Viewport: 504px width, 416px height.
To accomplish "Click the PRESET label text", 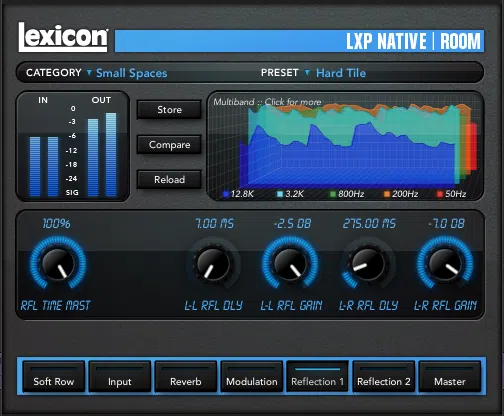I will (x=279, y=73).
